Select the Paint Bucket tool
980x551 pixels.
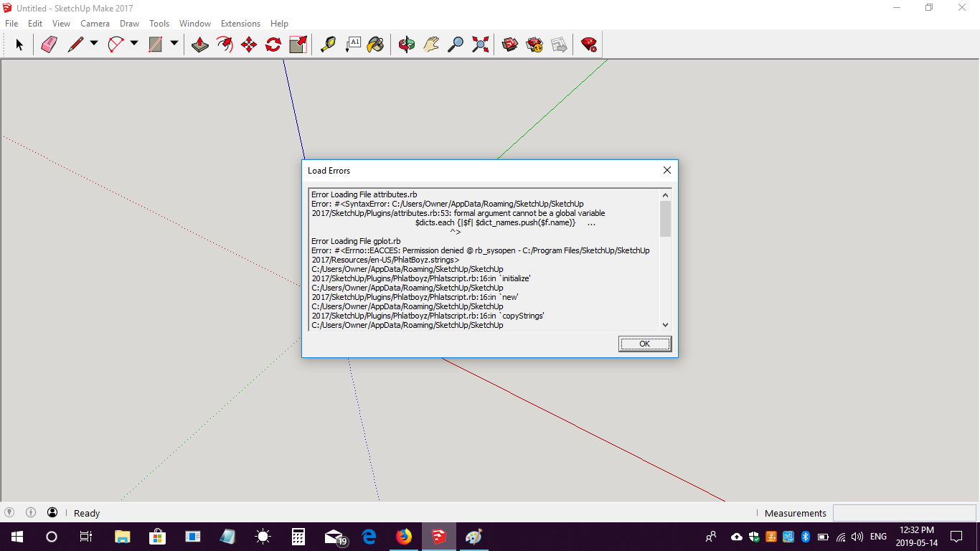[x=375, y=44]
